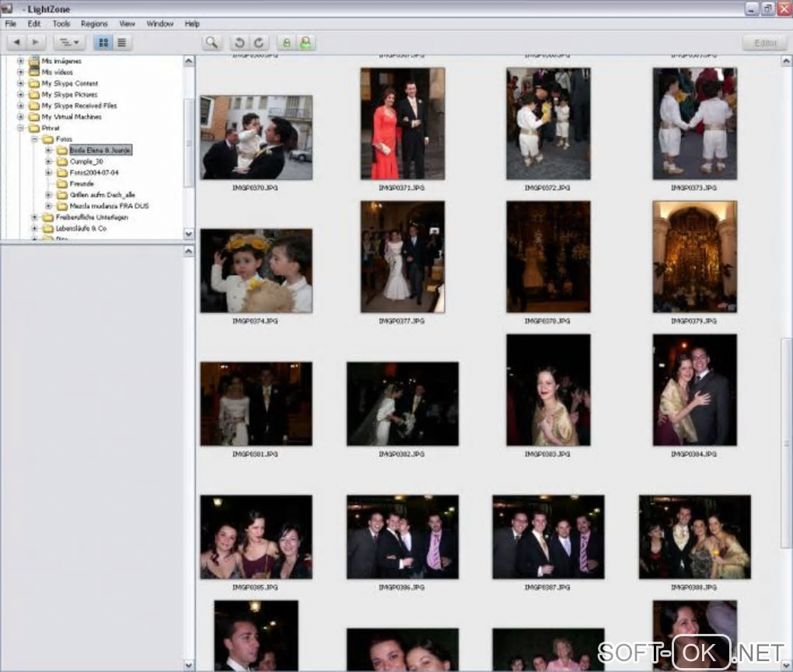The height and width of the screenshot is (672, 793).
Task: Click the left green lock icon
Action: coord(286,43)
